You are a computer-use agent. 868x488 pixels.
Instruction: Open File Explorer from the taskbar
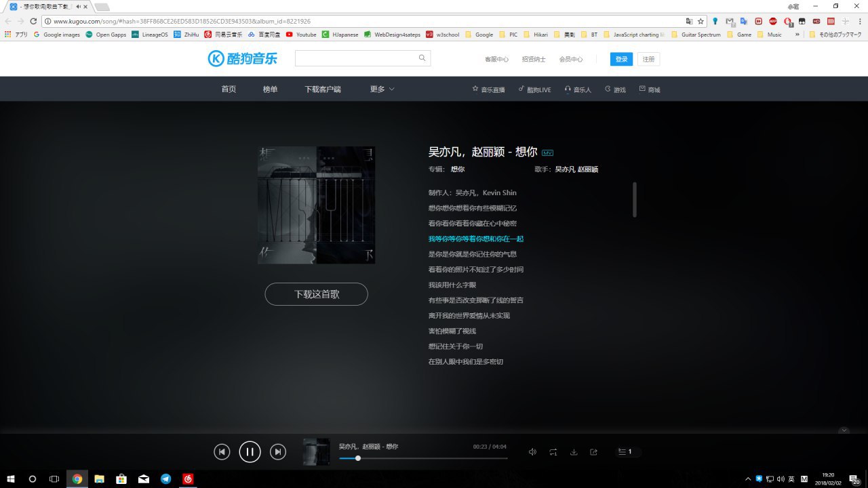point(99,479)
